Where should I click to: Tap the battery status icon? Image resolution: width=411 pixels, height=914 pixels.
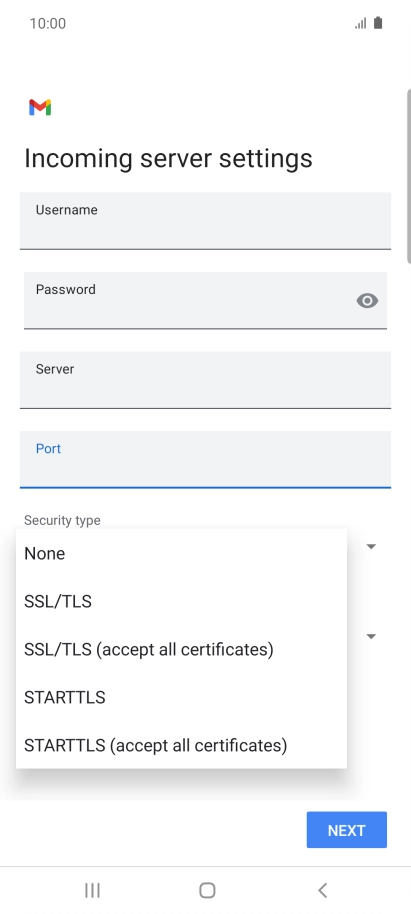pyautogui.click(x=378, y=23)
